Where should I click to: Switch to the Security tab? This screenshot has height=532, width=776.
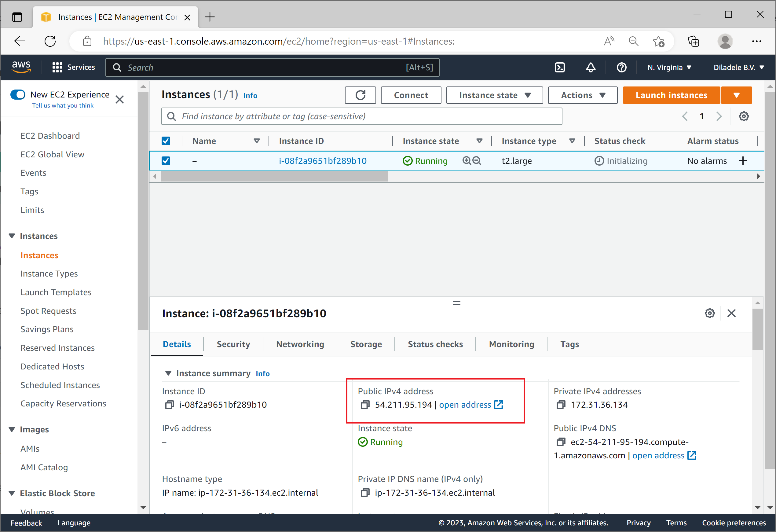coord(233,344)
